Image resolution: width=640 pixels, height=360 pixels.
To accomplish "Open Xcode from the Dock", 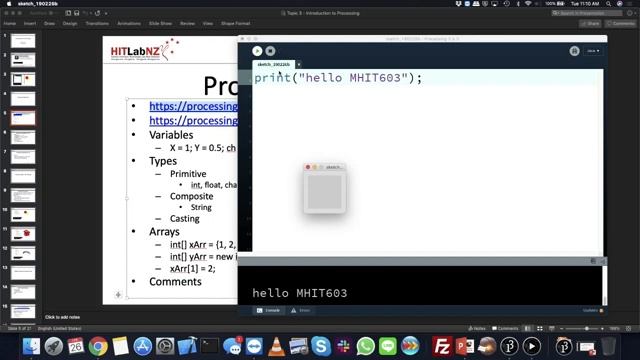I will click(x=187, y=347).
